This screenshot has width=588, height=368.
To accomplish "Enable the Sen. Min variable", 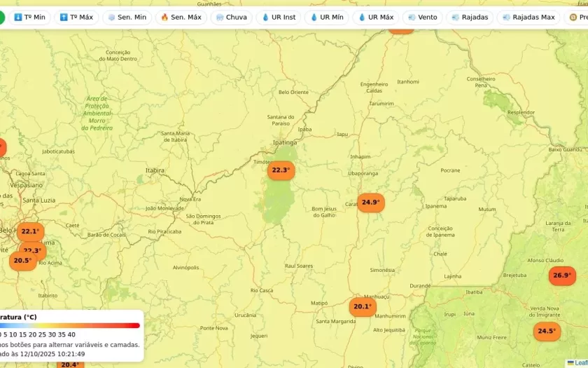I will (127, 17).
